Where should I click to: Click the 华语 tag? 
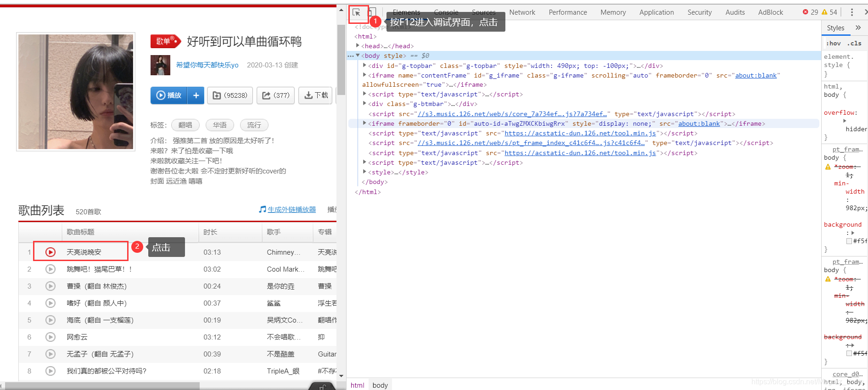click(x=220, y=125)
